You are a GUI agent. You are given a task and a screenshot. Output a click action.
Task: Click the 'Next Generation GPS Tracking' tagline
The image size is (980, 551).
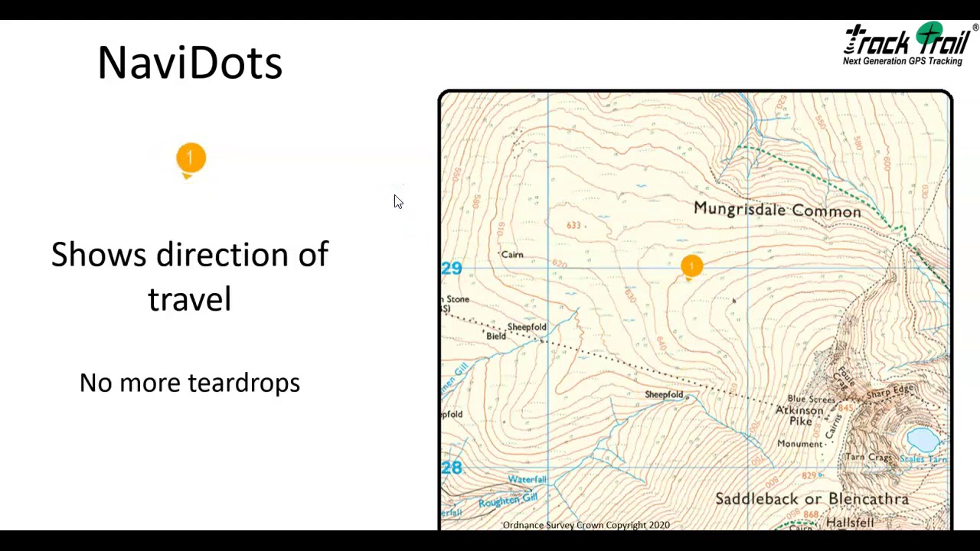point(903,61)
